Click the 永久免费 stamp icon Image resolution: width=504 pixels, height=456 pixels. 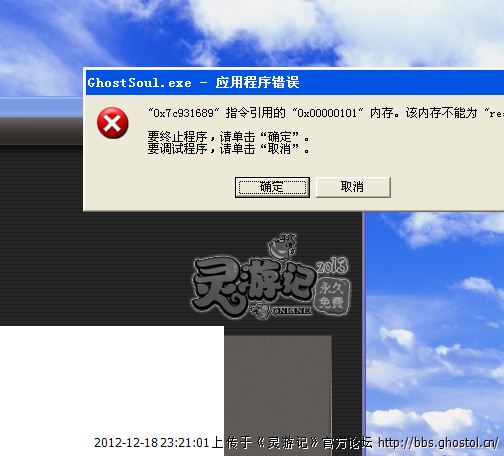332,297
